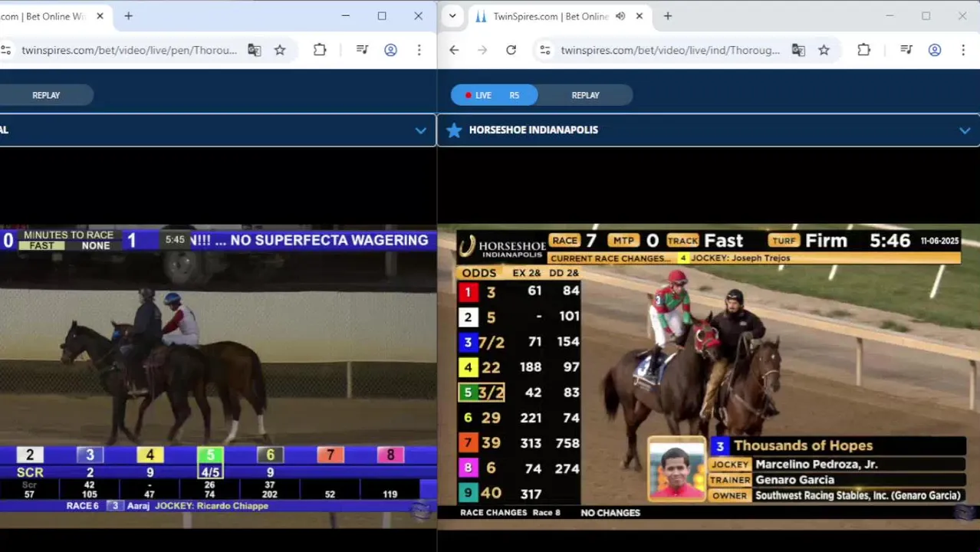The image size is (980, 552).
Task: Add new tab in right browser window
Action: pyautogui.click(x=667, y=16)
